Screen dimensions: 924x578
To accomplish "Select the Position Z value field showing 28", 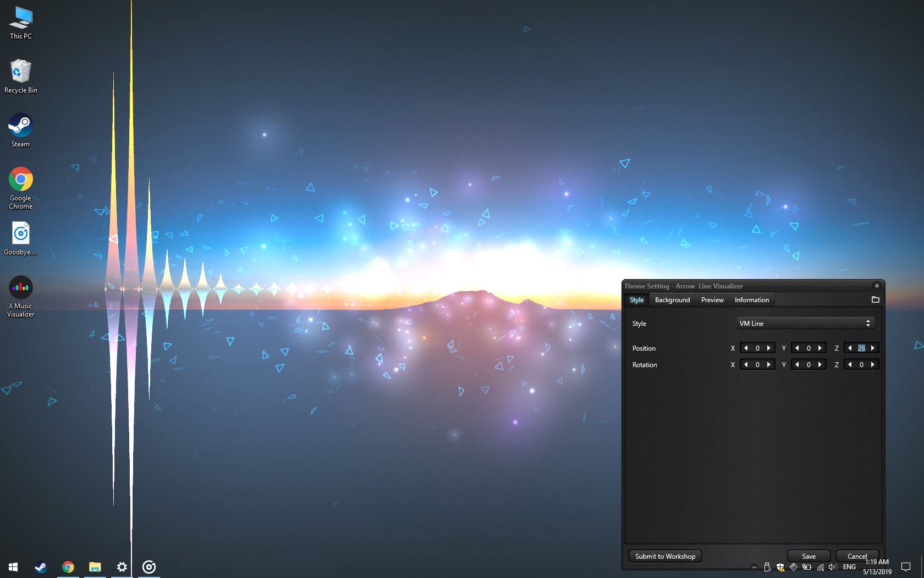I will (861, 348).
